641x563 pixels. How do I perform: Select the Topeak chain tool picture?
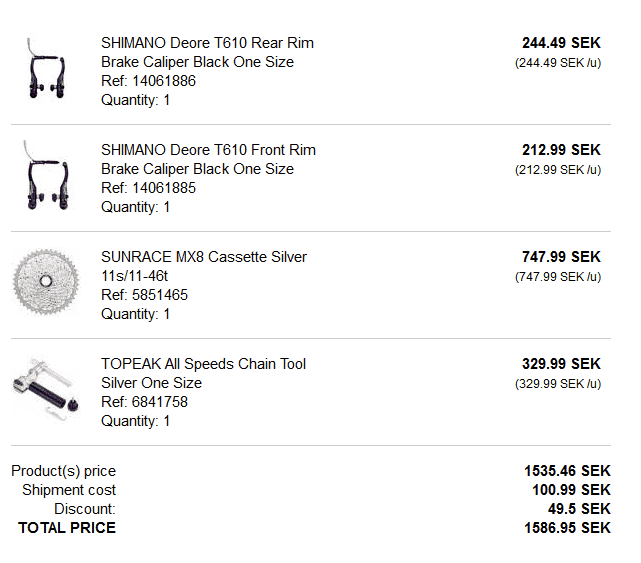pos(46,391)
